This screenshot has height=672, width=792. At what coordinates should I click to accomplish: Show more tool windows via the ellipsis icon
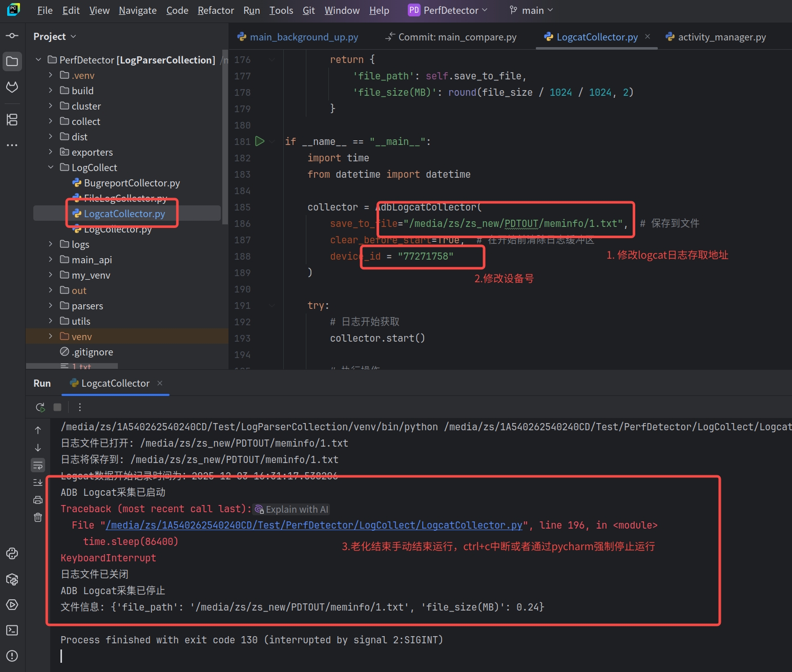click(x=12, y=145)
